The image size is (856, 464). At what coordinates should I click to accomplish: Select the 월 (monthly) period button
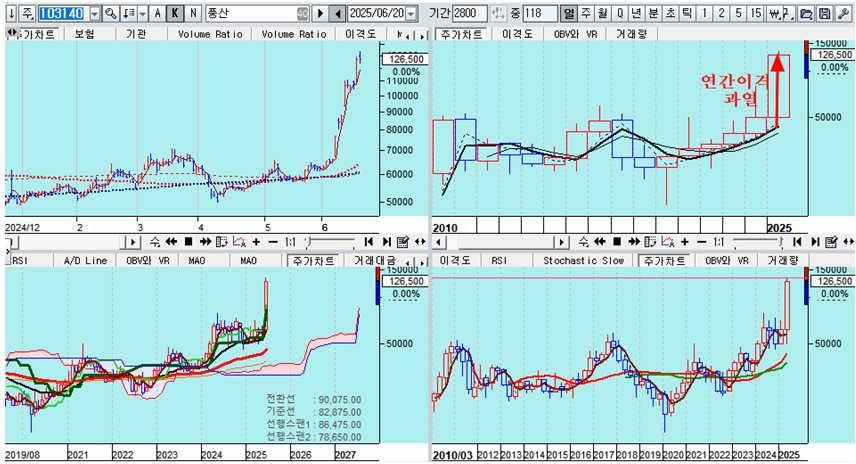pos(603,14)
